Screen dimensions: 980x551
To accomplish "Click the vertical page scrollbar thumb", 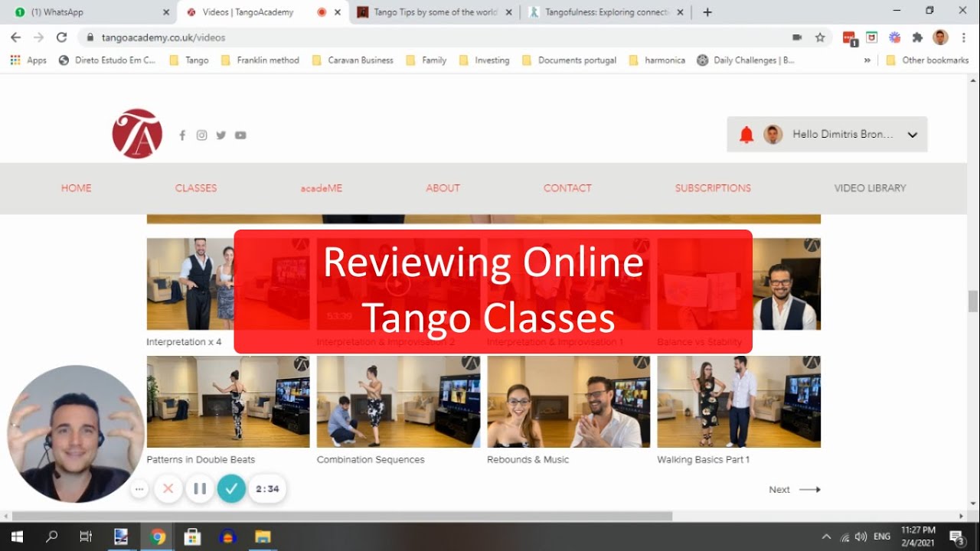I will pos(973,302).
